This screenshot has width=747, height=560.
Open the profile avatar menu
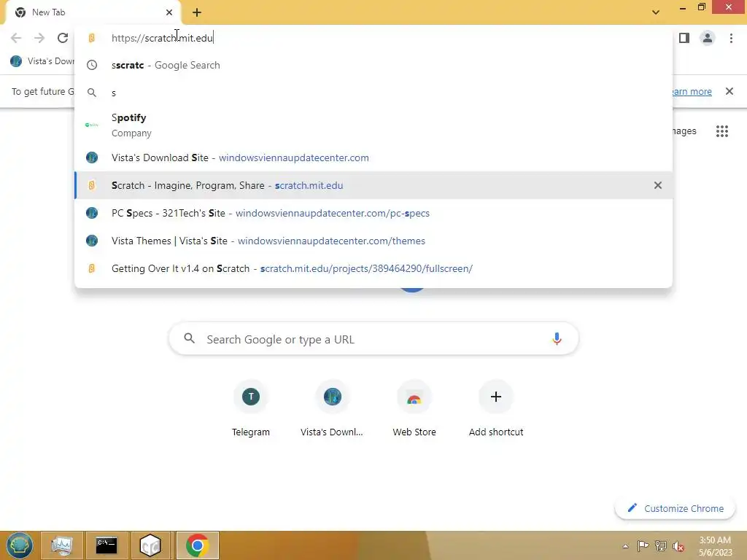(708, 38)
